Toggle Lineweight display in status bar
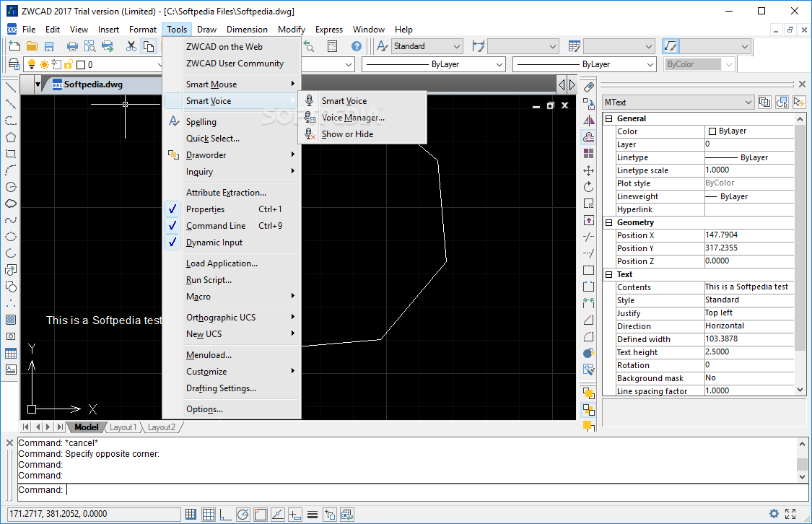Screen dimensions: 812x524 313,514
